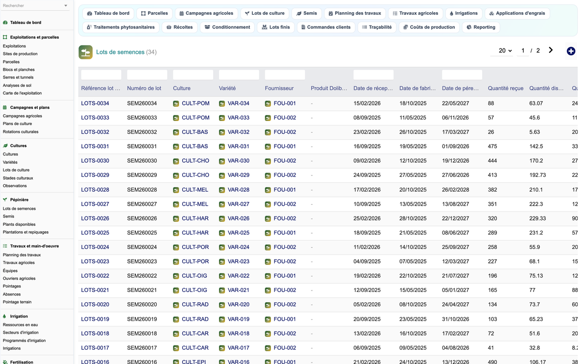Open sidebar Irrigation section
Viewport: 588px width, 364px height.
pos(19,316)
